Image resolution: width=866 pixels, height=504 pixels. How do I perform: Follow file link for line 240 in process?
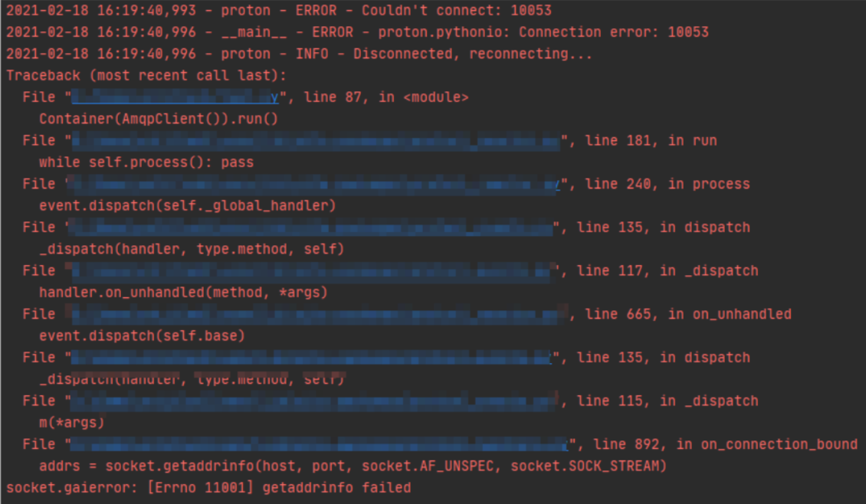point(314,184)
